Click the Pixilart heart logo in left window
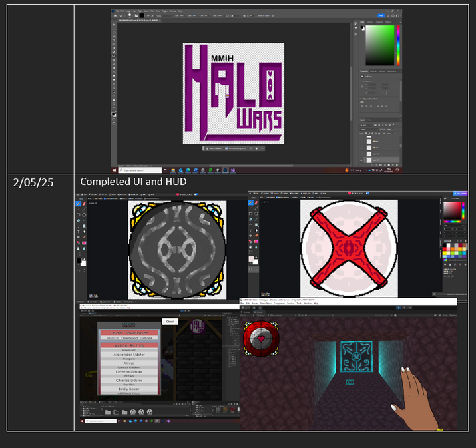Image resolution: width=476 pixels, height=448 pixels. (178, 194)
